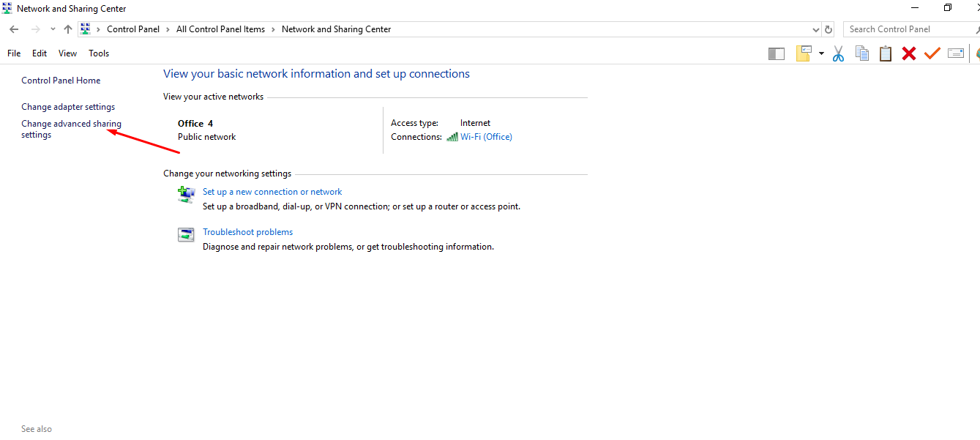
Task: Open the Edit menu
Action: point(40,53)
